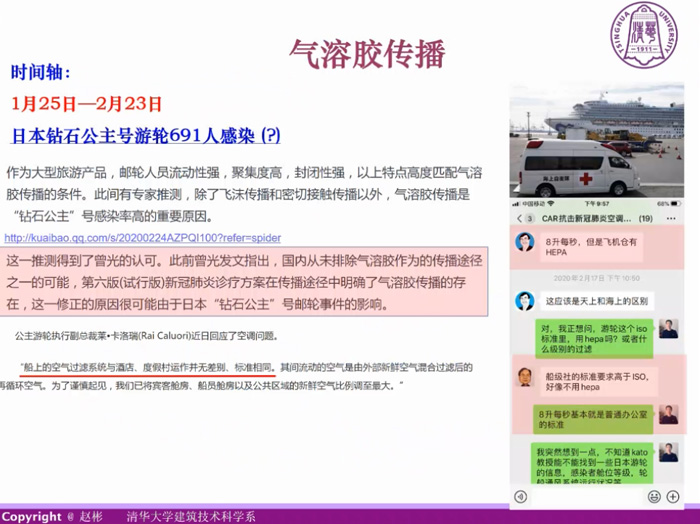Tap avatar beside '我突然想到一点' message
This screenshot has height=524, width=700.
pyautogui.click(x=668, y=452)
